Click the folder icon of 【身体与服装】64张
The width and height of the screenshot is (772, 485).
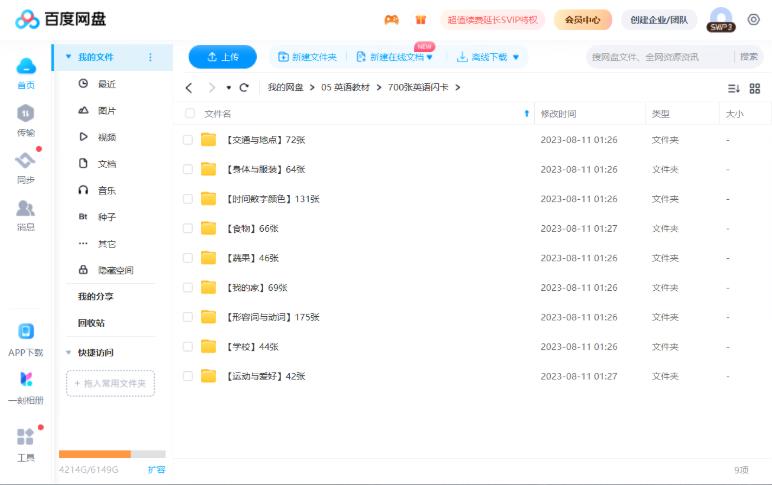[x=208, y=169]
